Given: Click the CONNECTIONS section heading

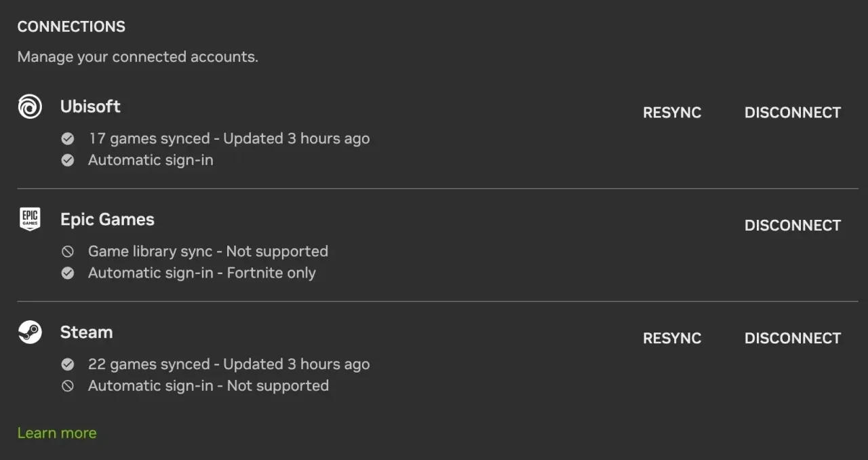Looking at the screenshot, I should 71,26.
